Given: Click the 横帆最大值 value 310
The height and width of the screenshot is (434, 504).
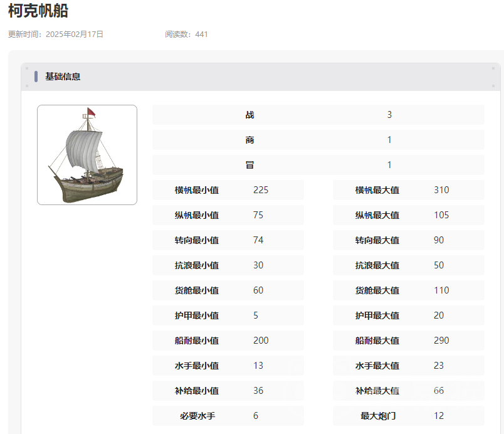Looking at the screenshot, I should (x=441, y=190).
